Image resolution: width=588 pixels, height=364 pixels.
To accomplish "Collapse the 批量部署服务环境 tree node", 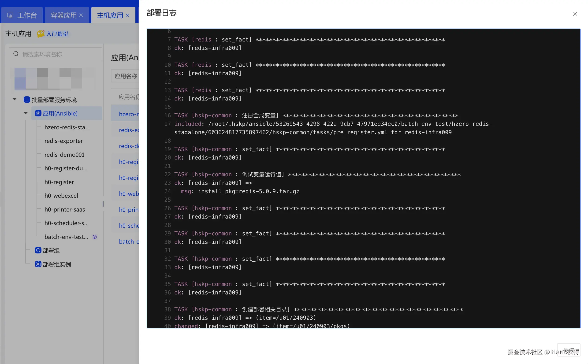I will (15, 99).
